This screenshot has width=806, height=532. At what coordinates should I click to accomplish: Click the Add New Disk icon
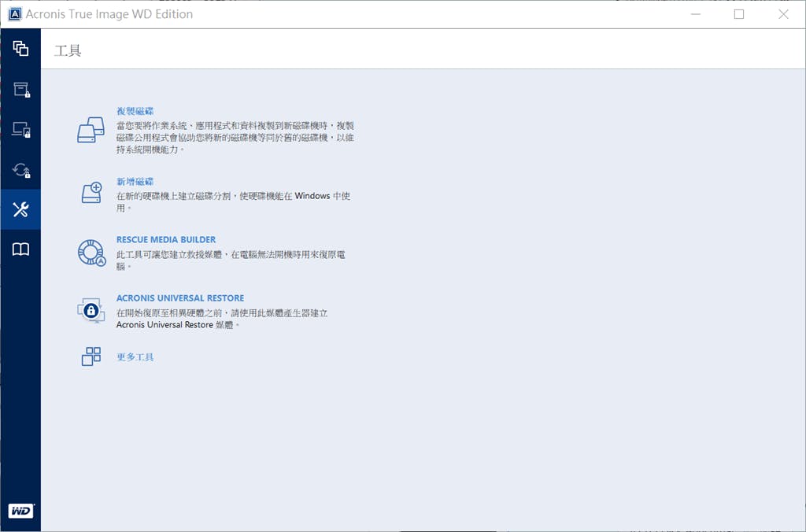click(92, 193)
